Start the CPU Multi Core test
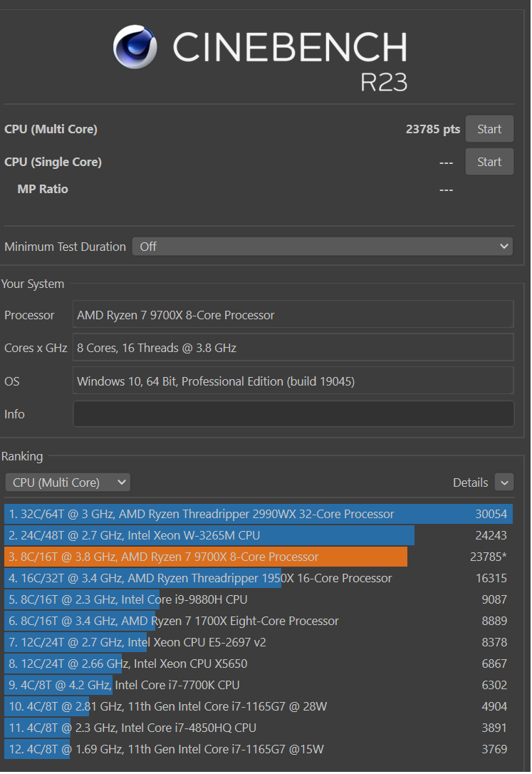Viewport: 532px width, 774px height. tap(489, 129)
